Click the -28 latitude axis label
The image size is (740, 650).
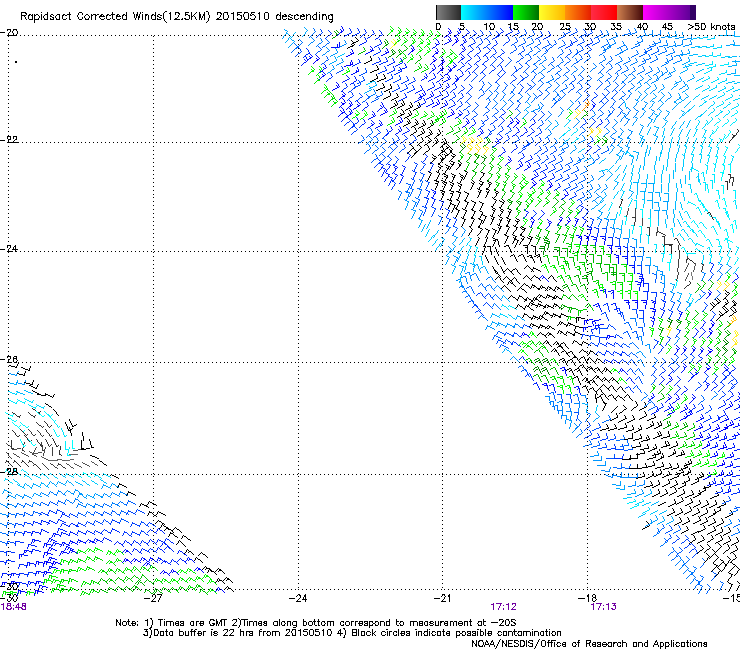tap(9, 471)
